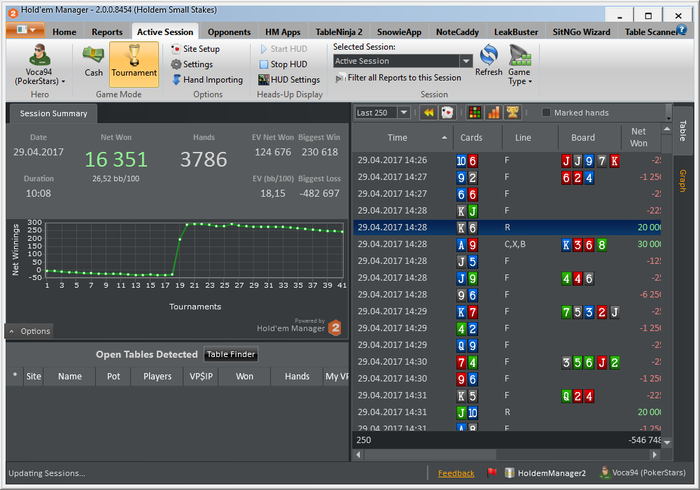
Task: Click the HoldemManager2 database icon
Action: pos(509,473)
